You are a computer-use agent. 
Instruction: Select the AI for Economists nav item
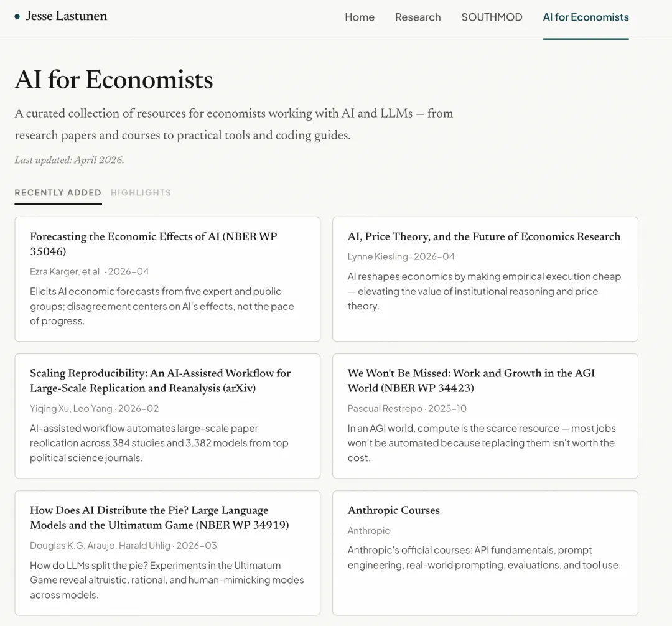click(586, 17)
